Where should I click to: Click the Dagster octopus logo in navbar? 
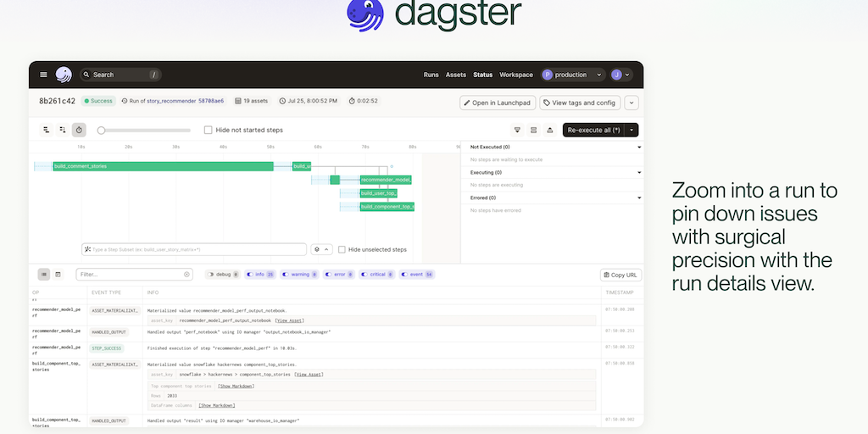pyautogui.click(x=64, y=75)
